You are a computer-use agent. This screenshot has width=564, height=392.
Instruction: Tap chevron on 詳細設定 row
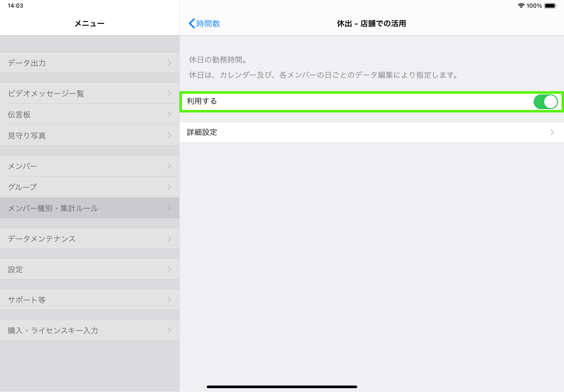point(552,132)
